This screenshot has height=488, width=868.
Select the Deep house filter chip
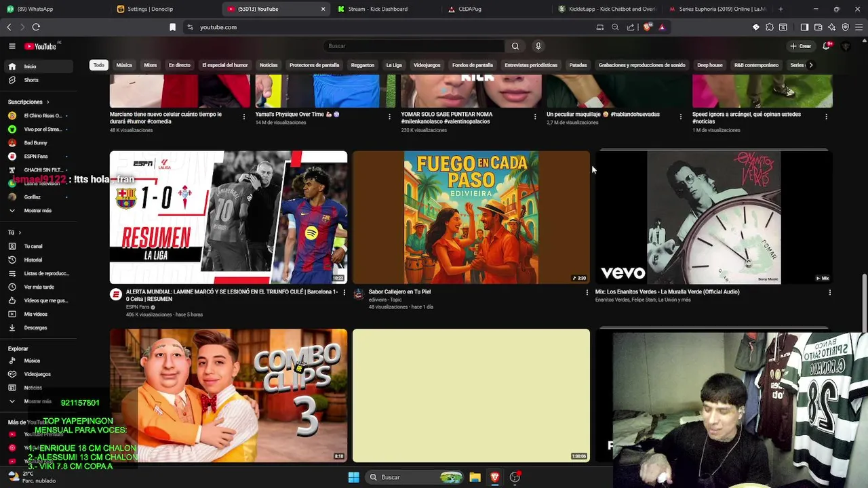[710, 65]
